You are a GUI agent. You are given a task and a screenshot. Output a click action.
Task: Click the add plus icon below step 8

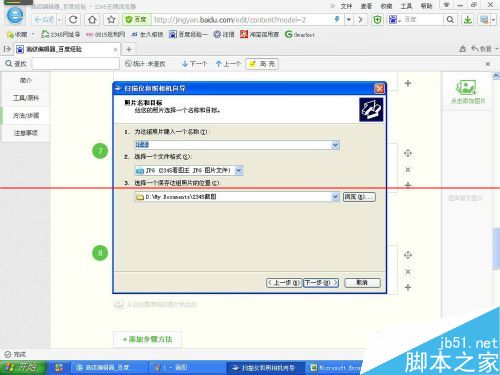pos(408,287)
